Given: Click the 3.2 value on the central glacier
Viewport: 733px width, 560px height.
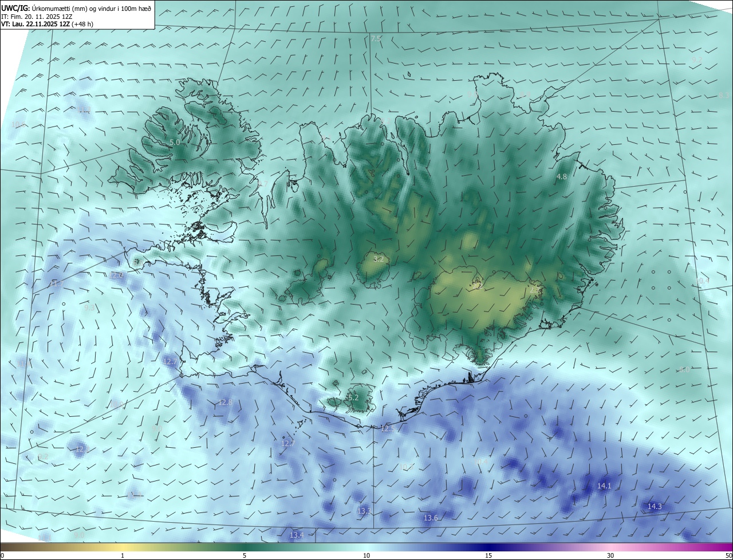Looking at the screenshot, I should coord(379,259).
